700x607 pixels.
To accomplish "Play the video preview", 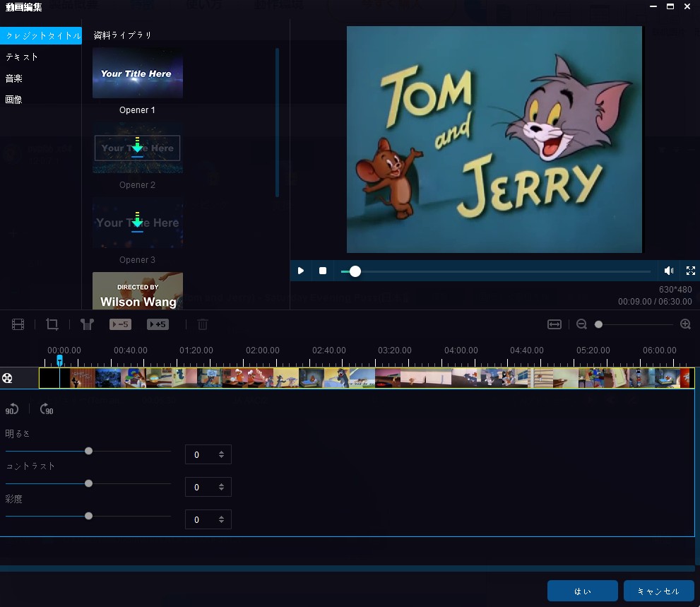I will click(x=301, y=271).
